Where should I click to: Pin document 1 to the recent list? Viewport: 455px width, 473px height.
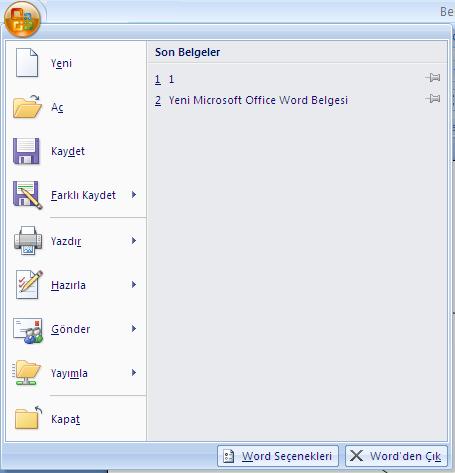click(x=433, y=78)
